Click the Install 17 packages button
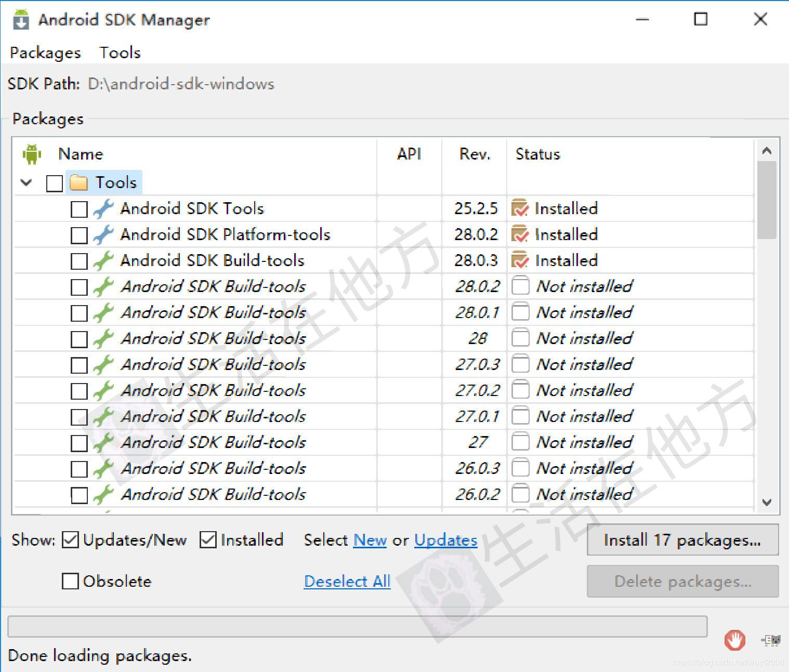The image size is (789, 672). 682,540
